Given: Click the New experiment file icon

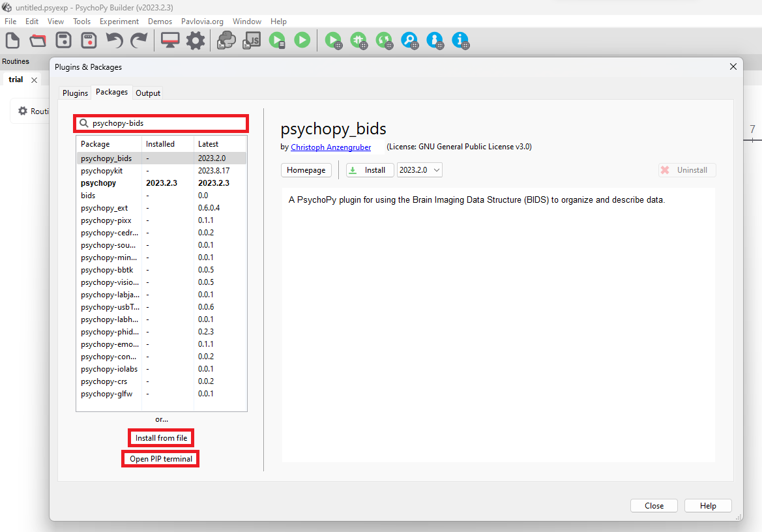Looking at the screenshot, I should click(x=12, y=40).
